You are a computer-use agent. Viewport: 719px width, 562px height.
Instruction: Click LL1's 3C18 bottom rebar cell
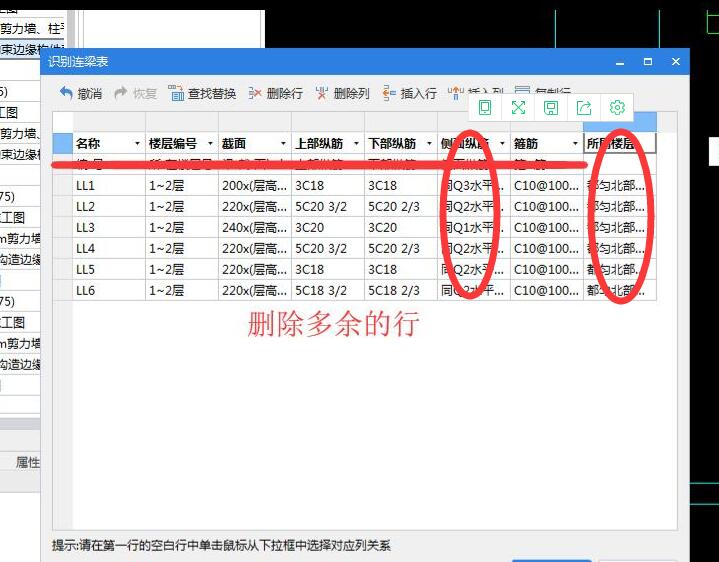[401, 185]
